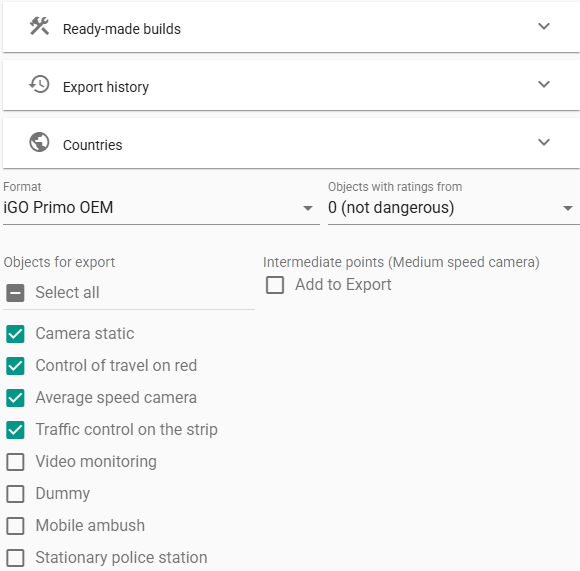Check the Stationary police station checkbox
This screenshot has height=571, width=580.
(x=15, y=558)
